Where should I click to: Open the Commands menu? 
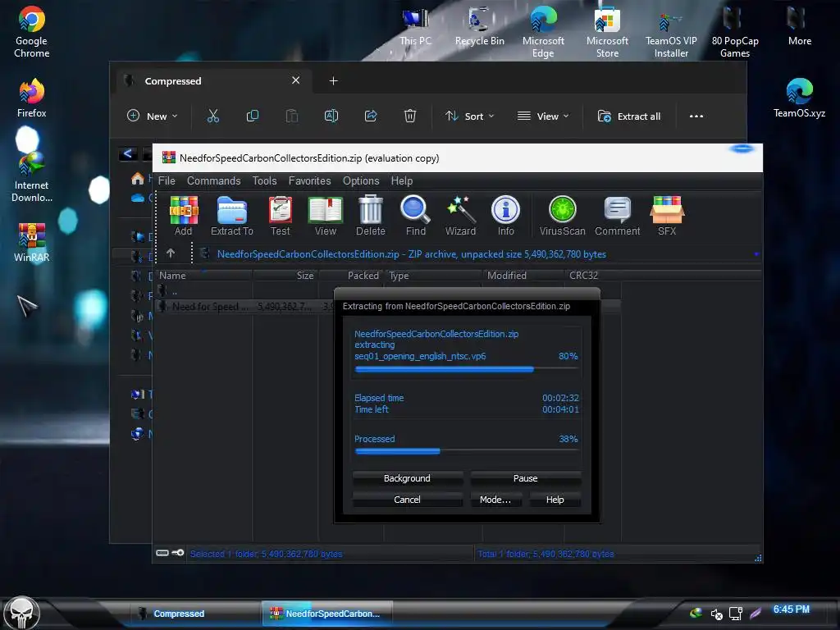pos(214,180)
